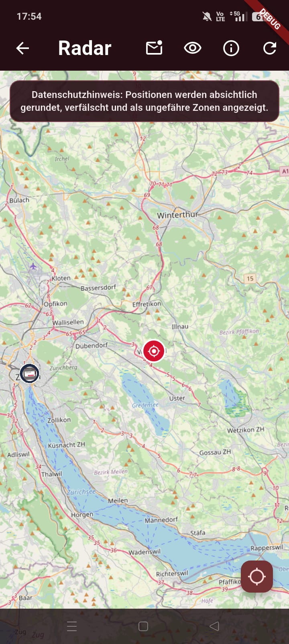This screenshot has height=644, width=289.
Task: Tap the Uster town label
Action: tap(177, 398)
